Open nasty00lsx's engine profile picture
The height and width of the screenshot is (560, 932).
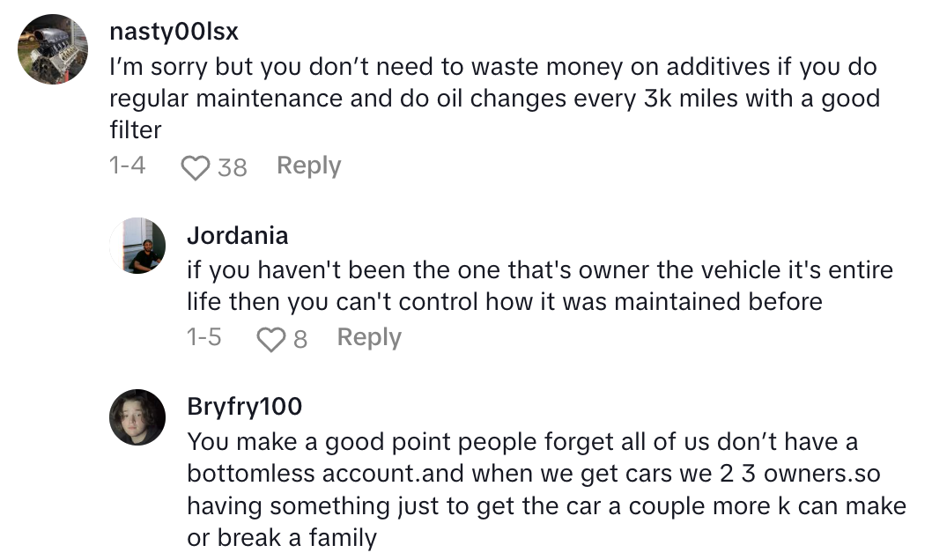(54, 49)
